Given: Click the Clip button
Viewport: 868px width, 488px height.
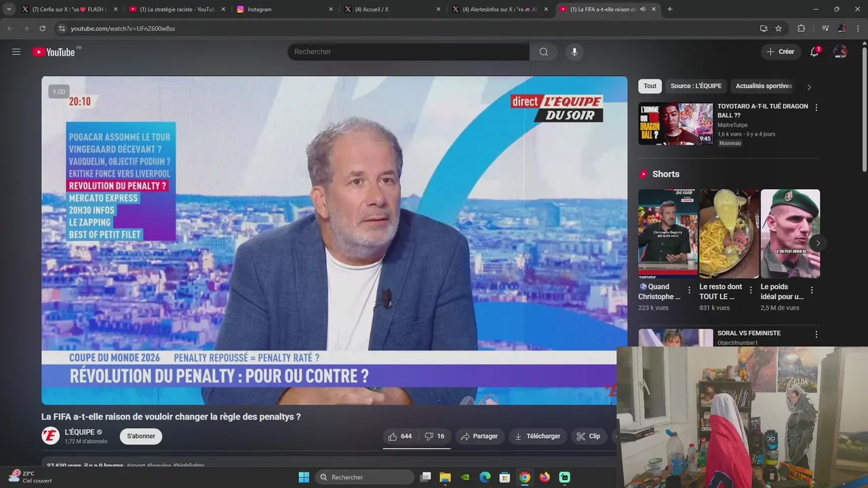Looking at the screenshot, I should click(588, 436).
